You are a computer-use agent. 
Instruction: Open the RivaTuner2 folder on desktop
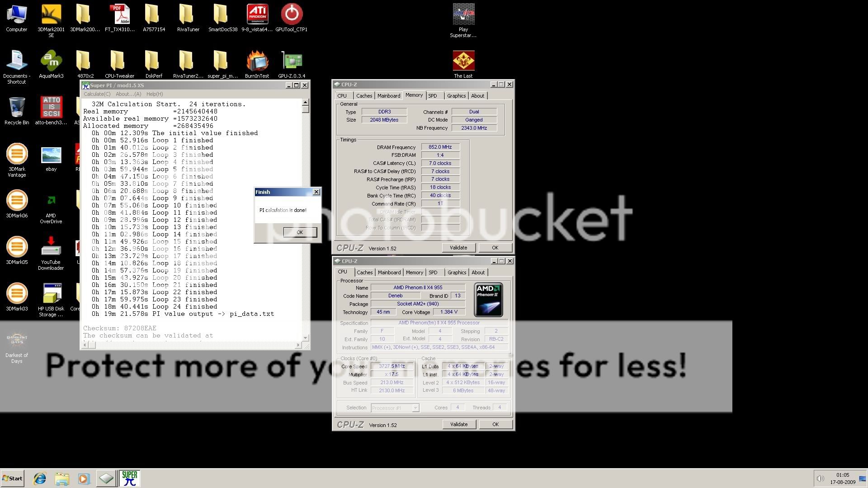[x=188, y=65]
